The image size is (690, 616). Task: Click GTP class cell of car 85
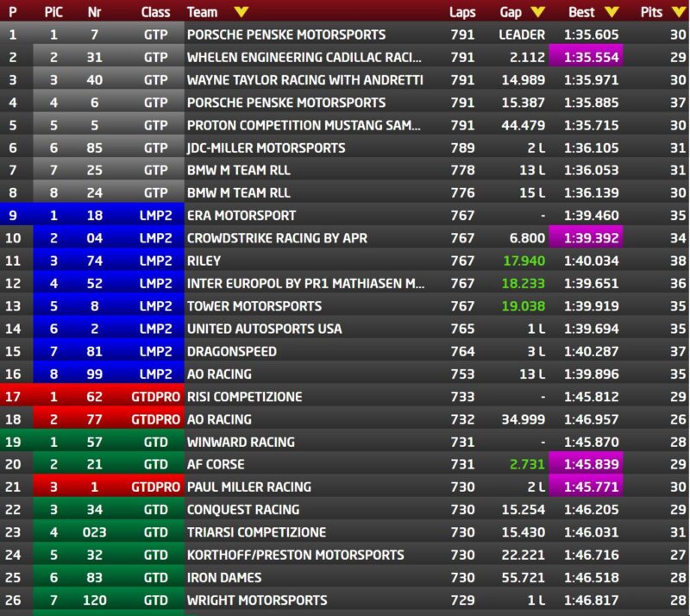[155, 148]
